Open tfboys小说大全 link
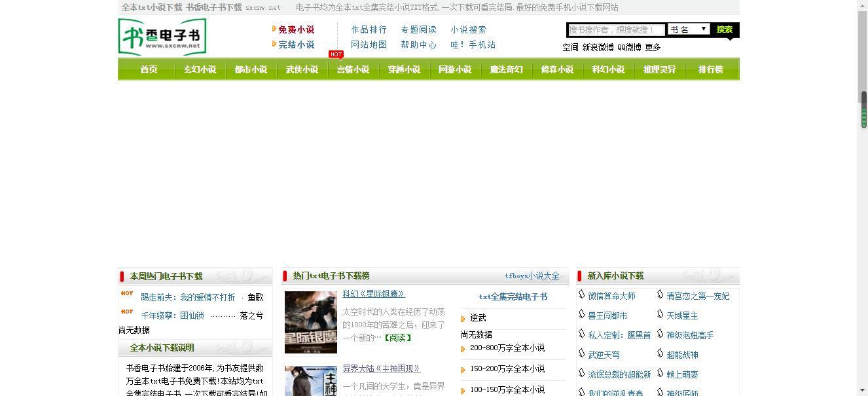 (x=532, y=276)
